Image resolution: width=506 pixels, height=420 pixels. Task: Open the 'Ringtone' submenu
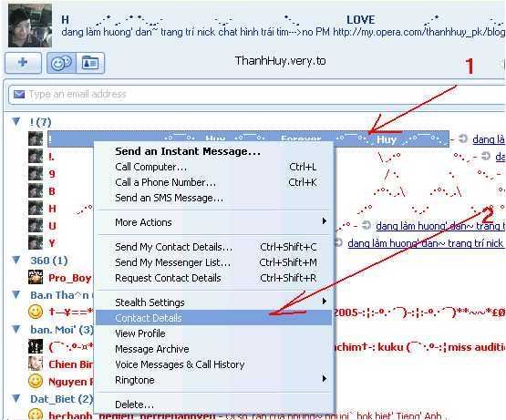click(213, 380)
